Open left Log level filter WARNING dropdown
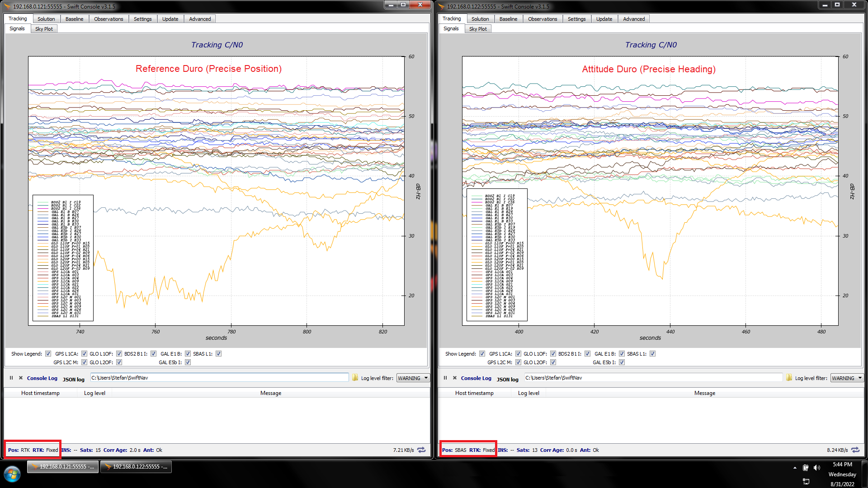The height and width of the screenshot is (488, 868). click(413, 378)
